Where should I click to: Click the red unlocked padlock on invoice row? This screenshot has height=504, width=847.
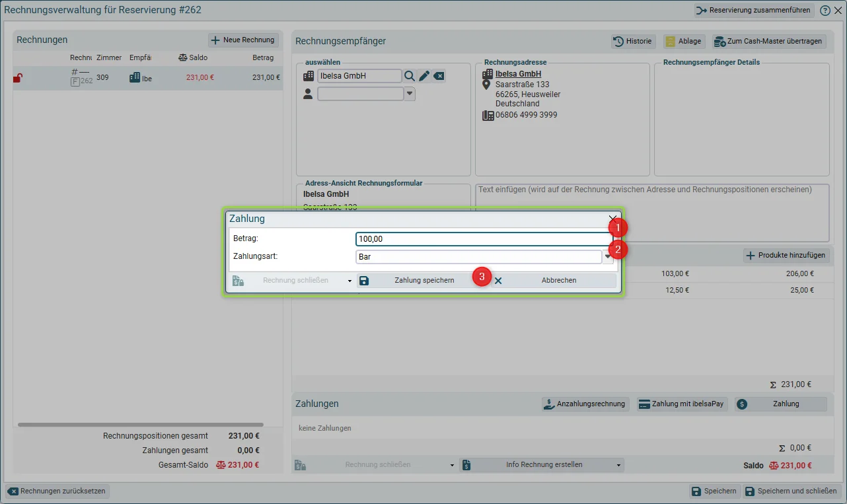(18, 78)
